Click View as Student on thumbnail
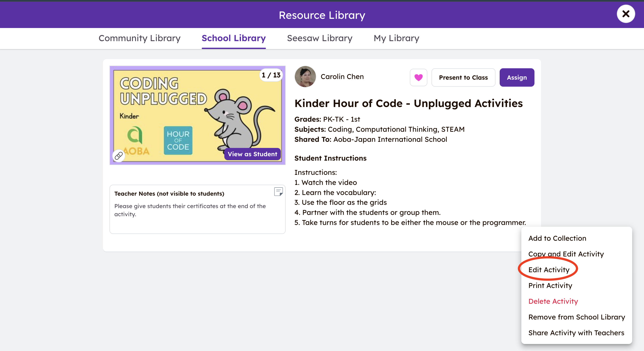644x351 pixels. click(252, 154)
